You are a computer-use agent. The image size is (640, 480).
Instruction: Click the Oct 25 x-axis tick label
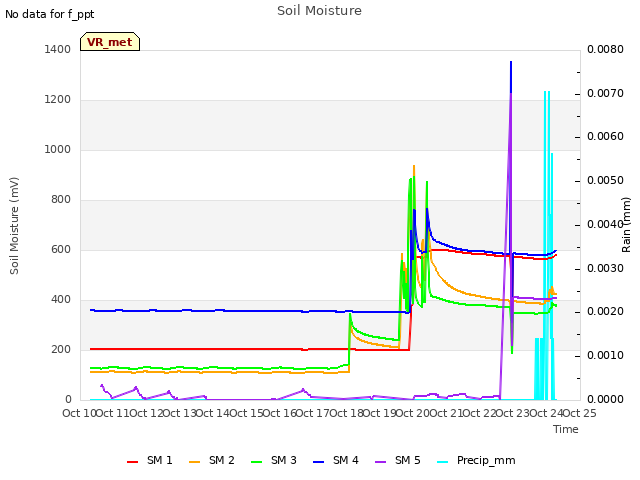580,413
